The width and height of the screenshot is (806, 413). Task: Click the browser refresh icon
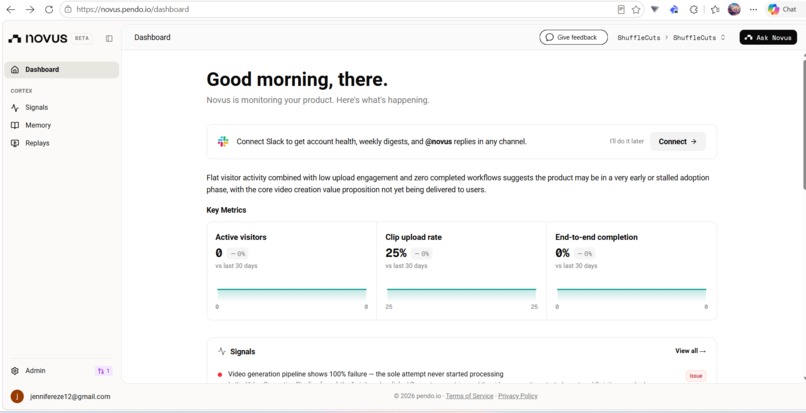[49, 9]
